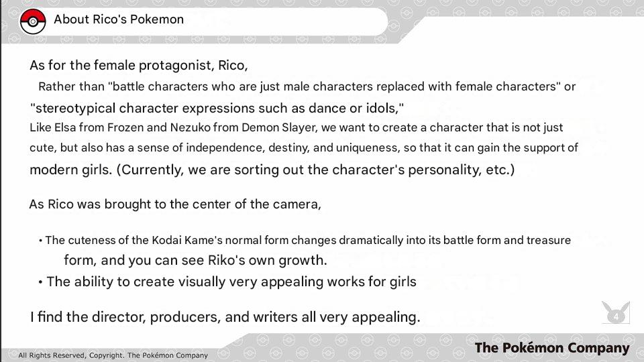The width and height of the screenshot is (644, 362).
Task: Click 'form, and you can see Riko's own growth'
Action: click(195, 261)
